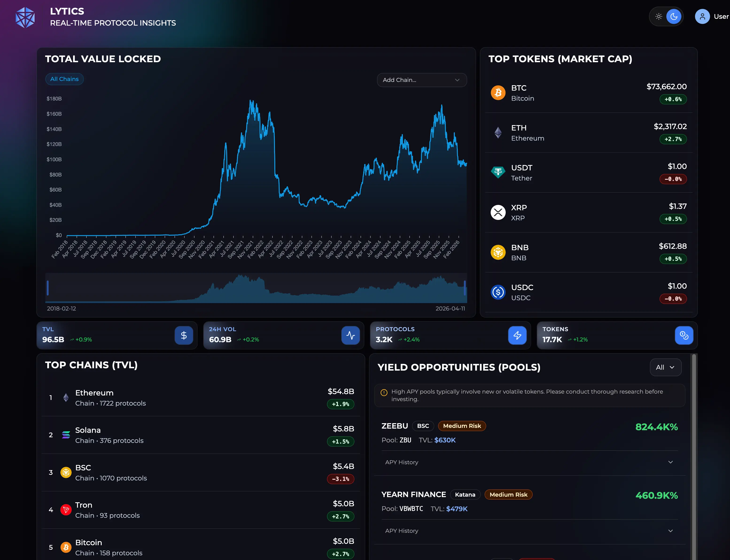
Task: Click the Protocols lightning bolt icon
Action: [517, 335]
